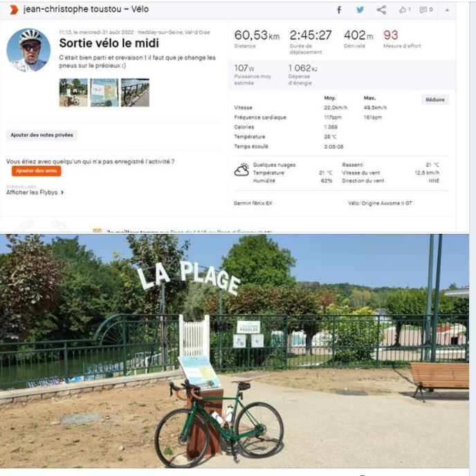
Task: Open the large La Plage photo
Action: pos(235,351)
